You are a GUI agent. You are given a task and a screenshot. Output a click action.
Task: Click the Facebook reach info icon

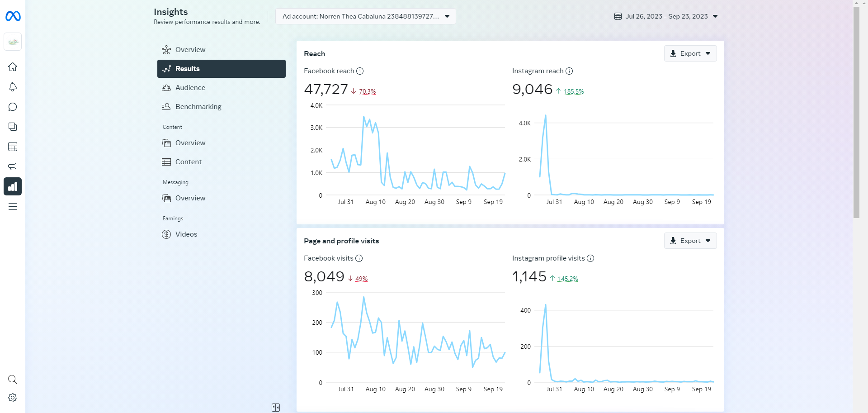(360, 71)
